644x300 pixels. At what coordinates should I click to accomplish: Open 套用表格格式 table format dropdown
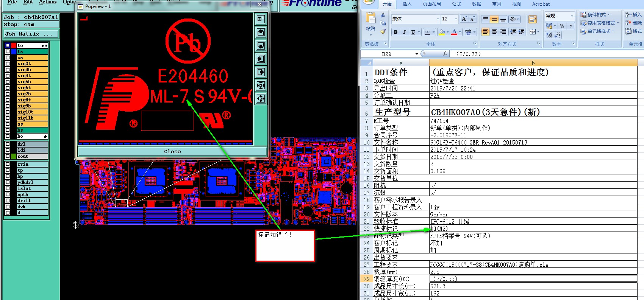click(x=599, y=23)
